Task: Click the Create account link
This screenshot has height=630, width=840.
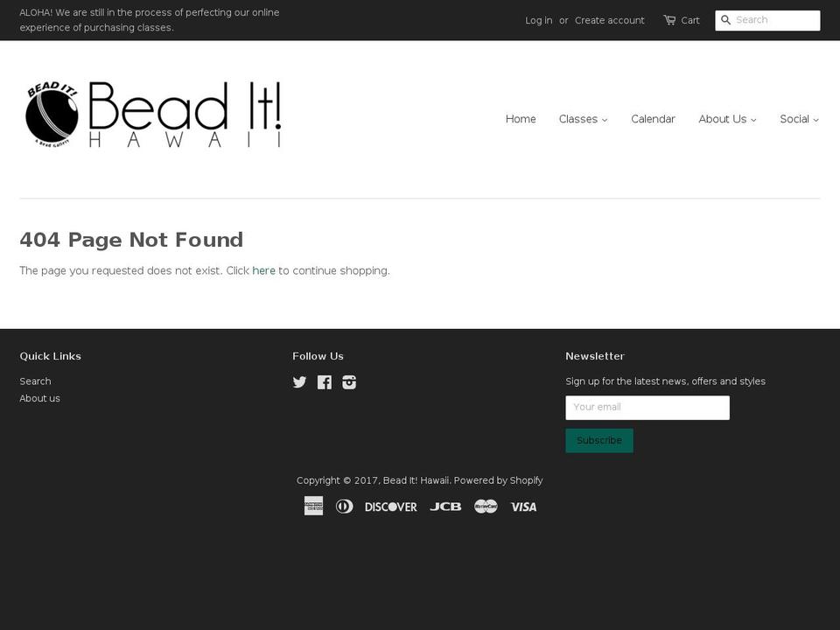Action: click(610, 20)
